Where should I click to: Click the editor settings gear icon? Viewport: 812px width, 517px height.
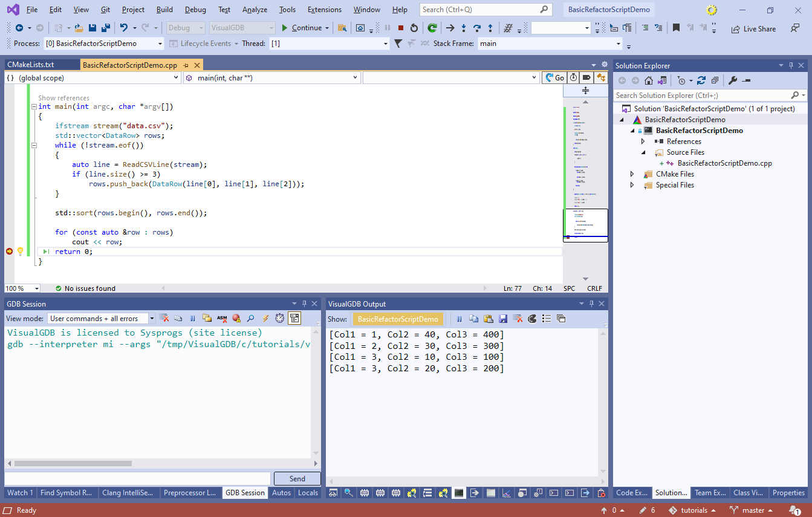(x=604, y=65)
